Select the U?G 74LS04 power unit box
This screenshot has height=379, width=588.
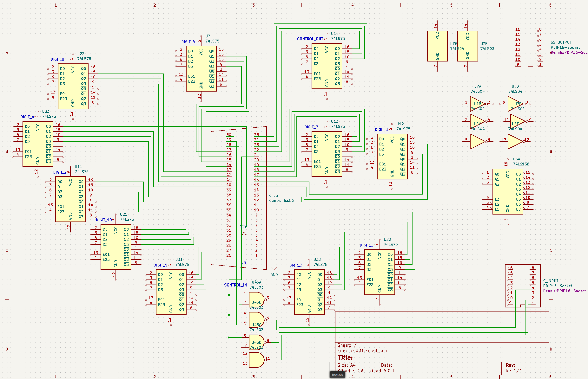(437, 46)
